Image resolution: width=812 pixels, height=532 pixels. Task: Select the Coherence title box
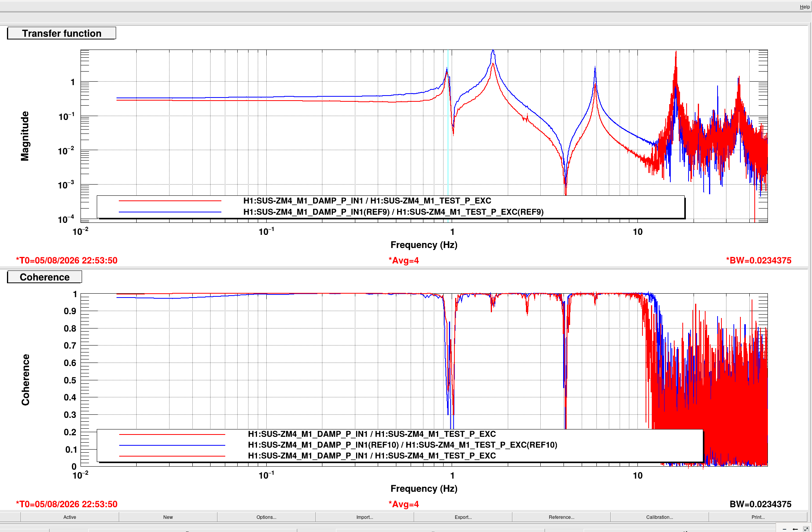tap(45, 277)
